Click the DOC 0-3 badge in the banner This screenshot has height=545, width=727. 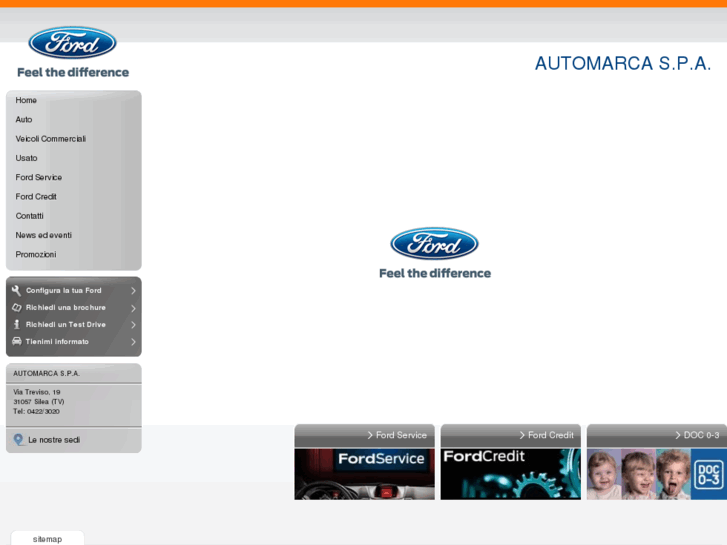tap(708, 474)
